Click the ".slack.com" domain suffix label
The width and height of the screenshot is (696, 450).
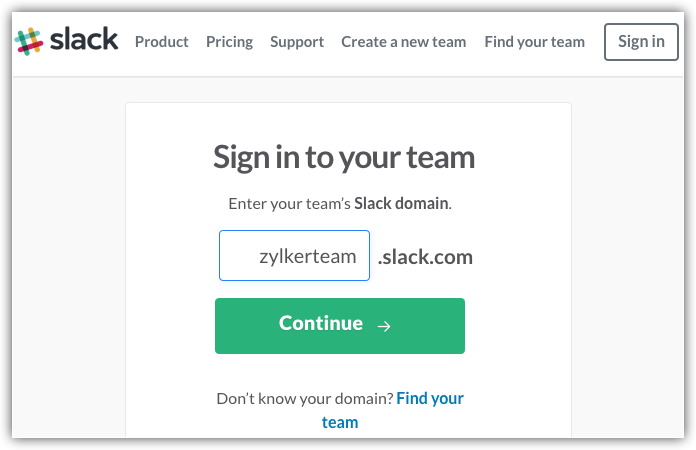(425, 257)
